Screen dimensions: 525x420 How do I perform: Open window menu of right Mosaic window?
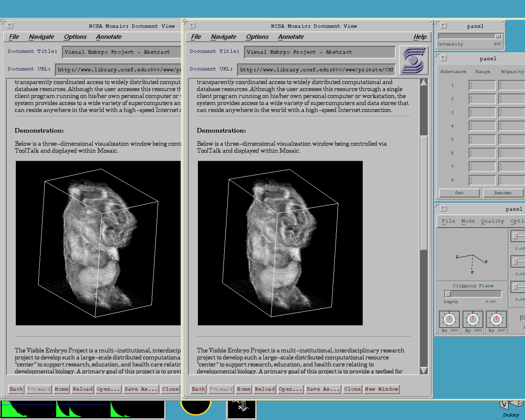pyautogui.click(x=192, y=26)
